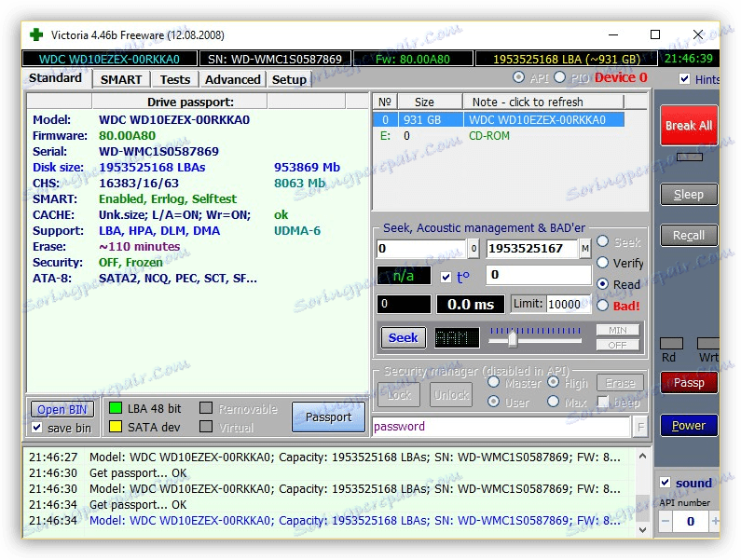Click the green LBA 48 bit indicator
This screenshot has width=741, height=560.
point(116,408)
